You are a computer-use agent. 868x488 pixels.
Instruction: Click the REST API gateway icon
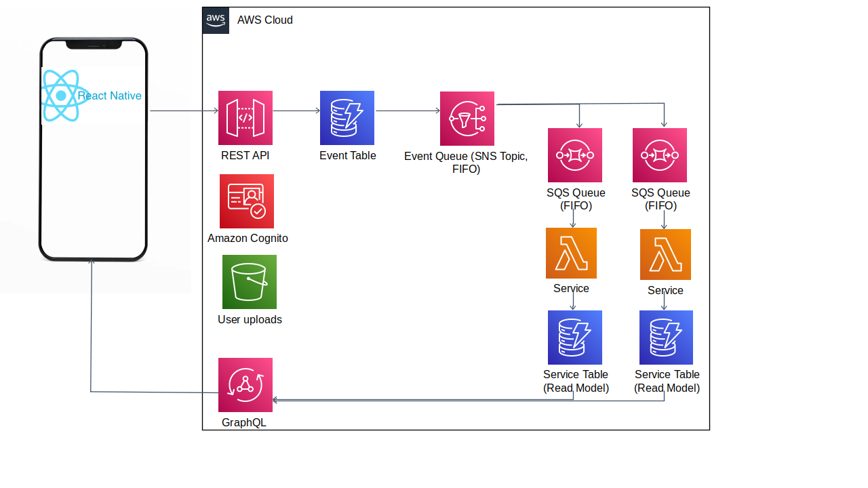pos(245,118)
